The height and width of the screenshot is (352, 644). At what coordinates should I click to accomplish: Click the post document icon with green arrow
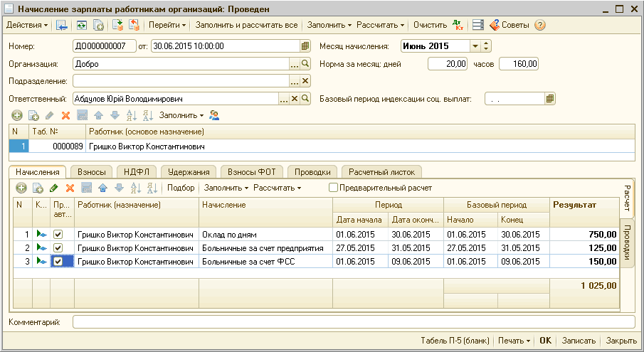tap(118, 25)
